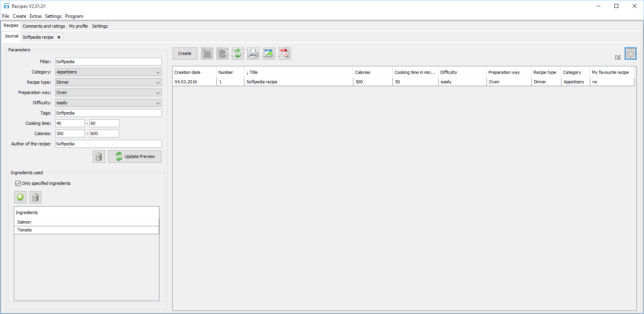This screenshot has height=314, width=644.
Task: Click the Author of the recipe field
Action: [x=109, y=144]
